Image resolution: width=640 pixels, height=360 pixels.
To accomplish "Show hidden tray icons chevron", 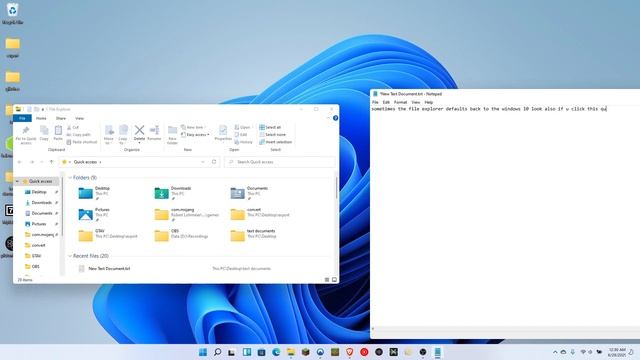I will (555, 352).
